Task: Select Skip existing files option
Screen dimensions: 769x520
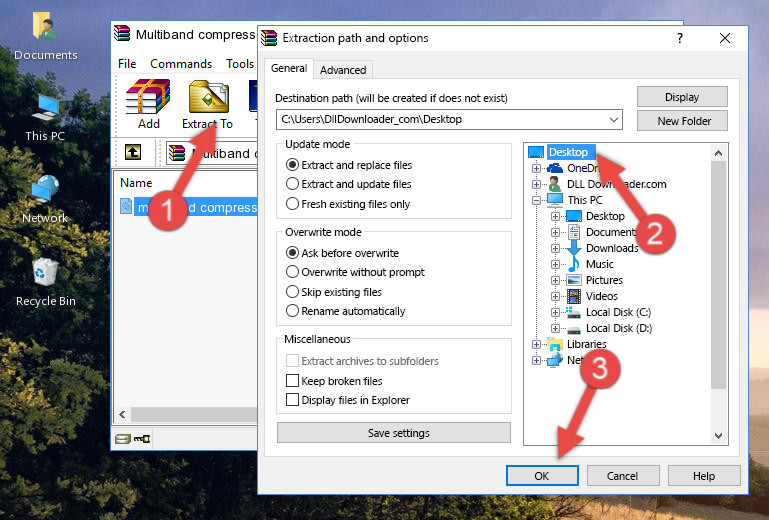Action: [x=292, y=291]
